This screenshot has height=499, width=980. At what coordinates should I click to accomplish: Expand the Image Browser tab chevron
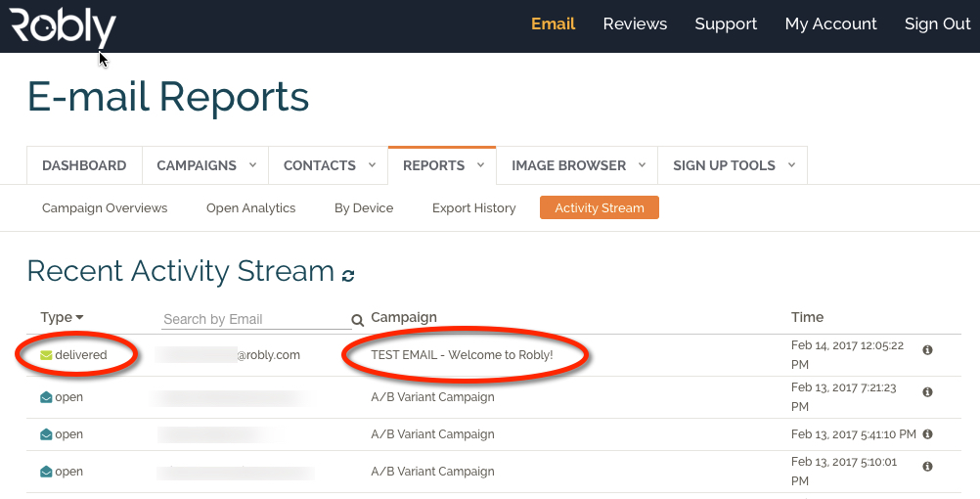[x=642, y=165]
